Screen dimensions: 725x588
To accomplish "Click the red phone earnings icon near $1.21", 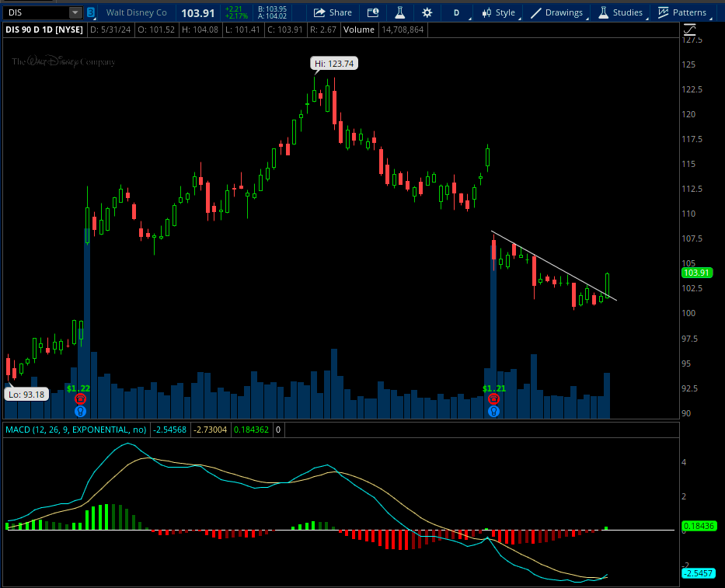I will pos(493,399).
